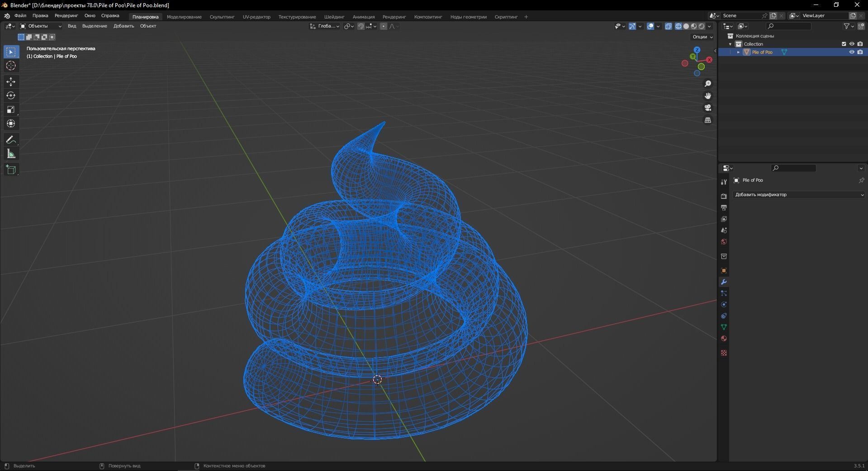The height and width of the screenshot is (471, 868).
Task: Open the Physics properties tab
Action: pyautogui.click(x=724, y=304)
